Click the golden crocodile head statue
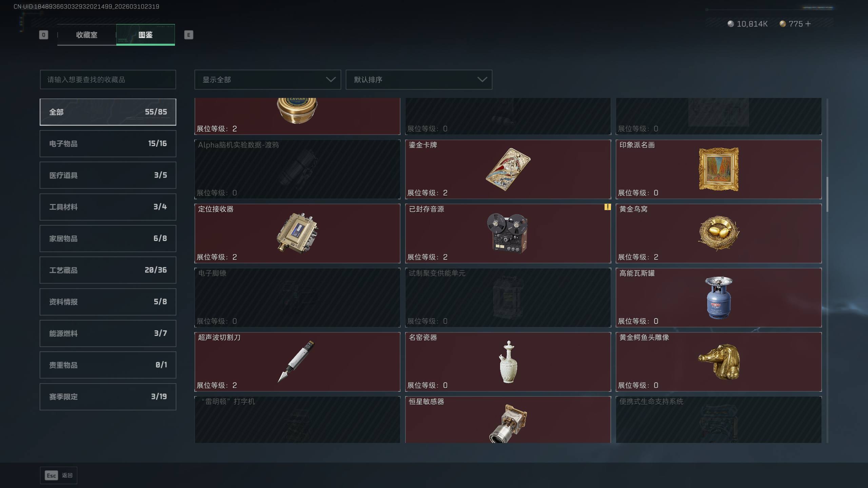The width and height of the screenshot is (868, 488). [719, 362]
